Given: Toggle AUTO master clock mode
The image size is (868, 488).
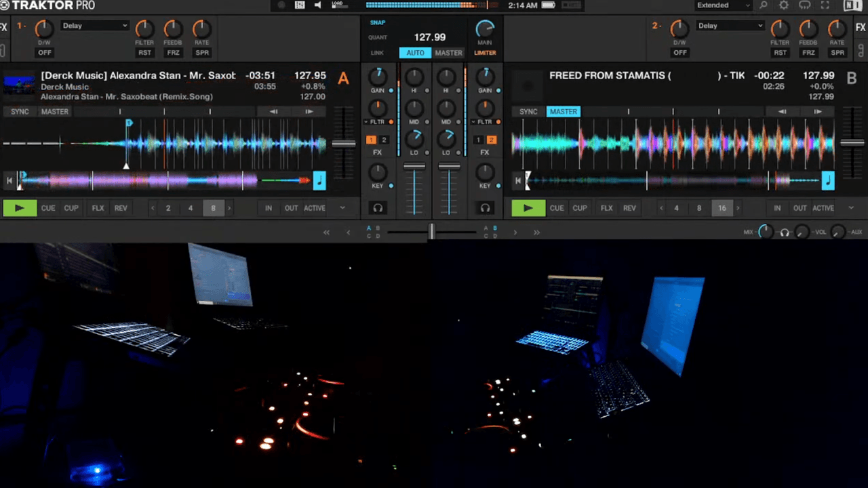Looking at the screenshot, I should coord(415,53).
